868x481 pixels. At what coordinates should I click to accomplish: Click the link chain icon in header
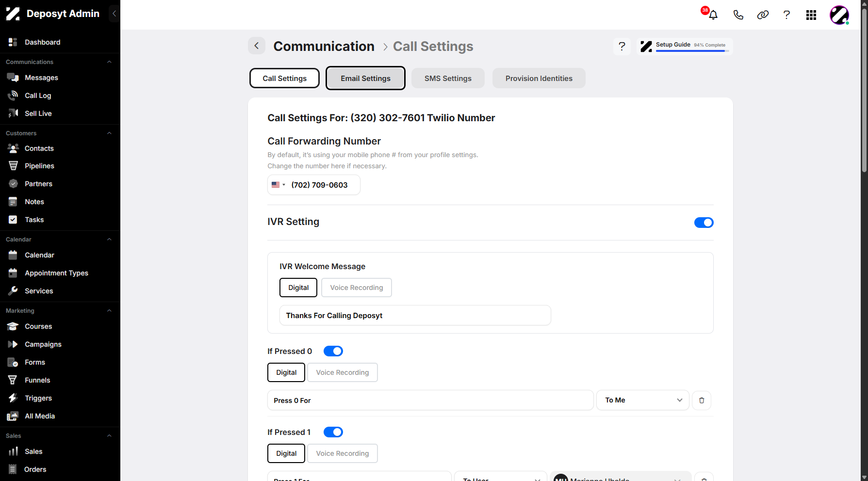tap(763, 15)
